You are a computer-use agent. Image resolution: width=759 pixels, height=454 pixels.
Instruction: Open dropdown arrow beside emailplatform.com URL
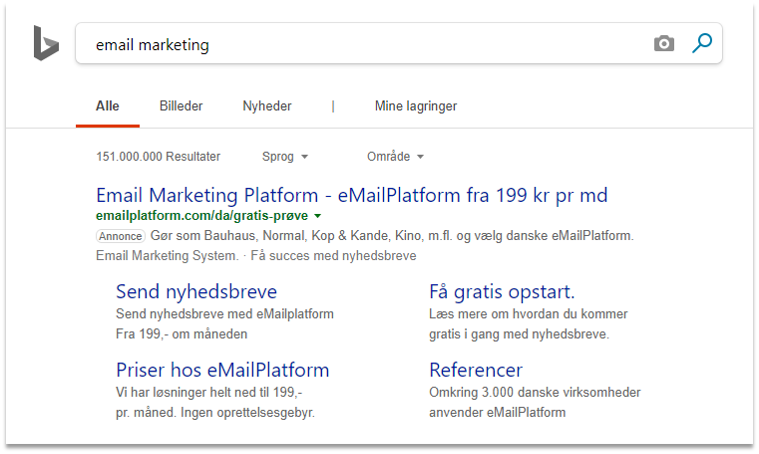tap(318, 216)
